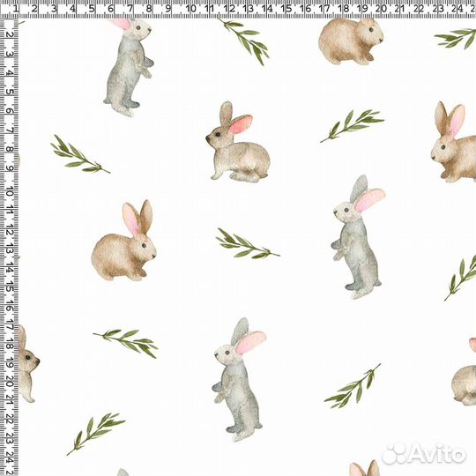Viewport: 476px width, 476px height.
Task: Click the 15 mark on horizontal ruler
Action: (x=286, y=9)
